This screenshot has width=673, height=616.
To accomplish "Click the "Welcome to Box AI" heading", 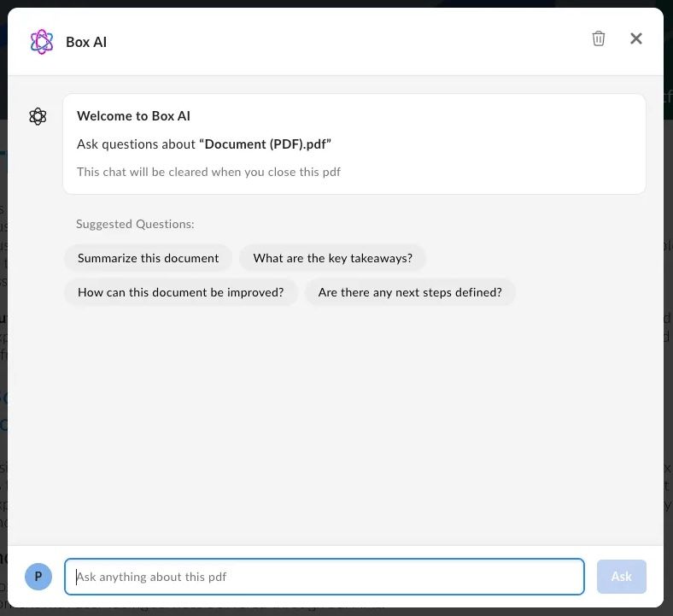I will coord(133,116).
